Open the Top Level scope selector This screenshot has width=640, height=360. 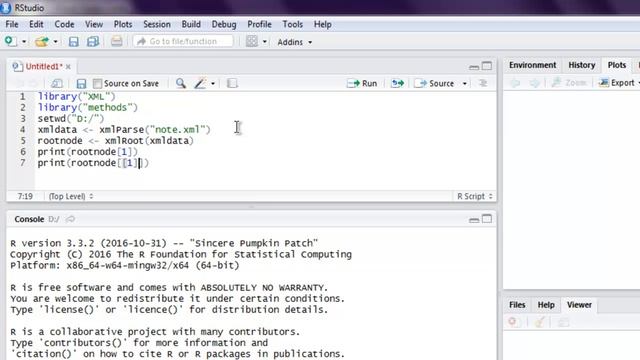(x=71, y=196)
